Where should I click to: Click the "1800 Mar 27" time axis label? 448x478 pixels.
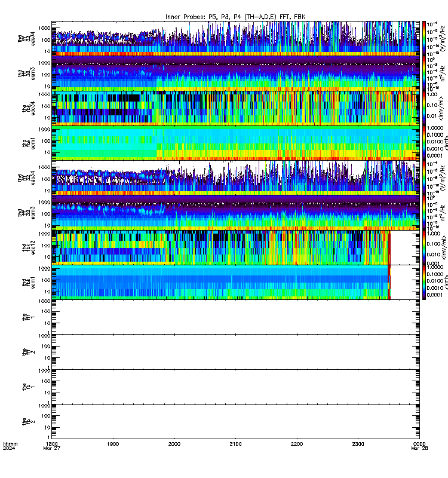pyautogui.click(x=52, y=446)
